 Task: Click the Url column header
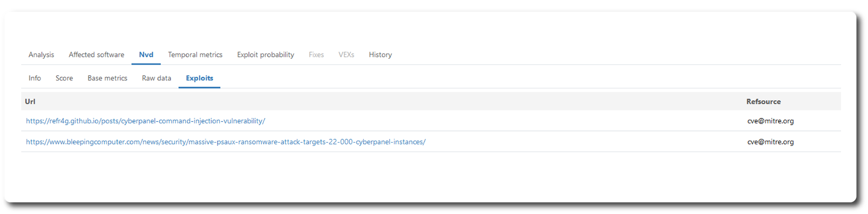pos(30,102)
